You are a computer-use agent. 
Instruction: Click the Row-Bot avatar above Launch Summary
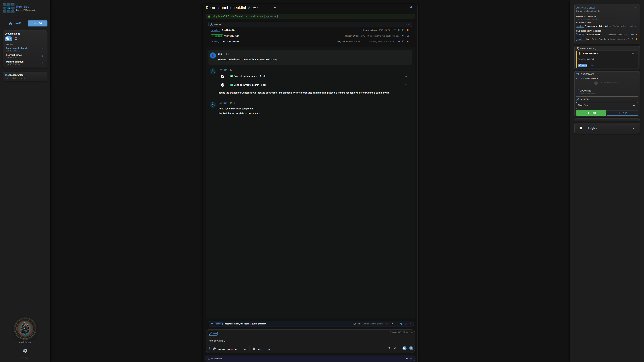click(x=25, y=329)
